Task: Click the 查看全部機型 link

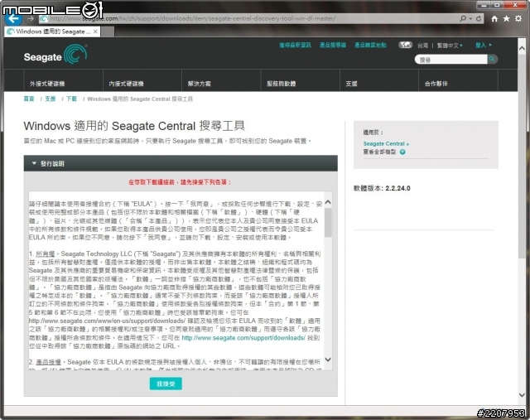Action: click(x=379, y=152)
